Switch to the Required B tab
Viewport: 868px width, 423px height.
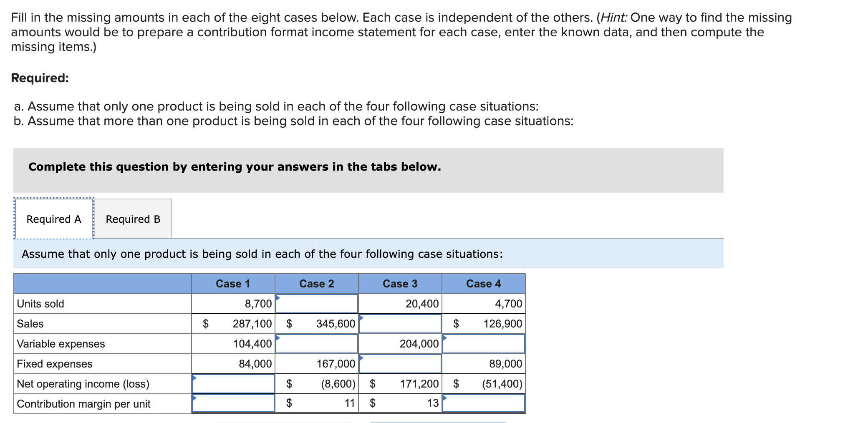point(133,219)
